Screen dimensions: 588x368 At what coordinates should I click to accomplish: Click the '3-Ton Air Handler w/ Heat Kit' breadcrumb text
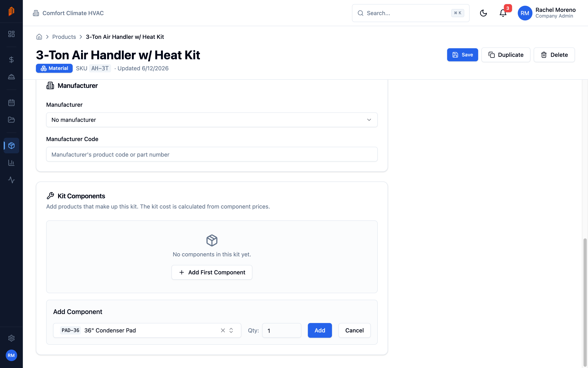(x=125, y=37)
